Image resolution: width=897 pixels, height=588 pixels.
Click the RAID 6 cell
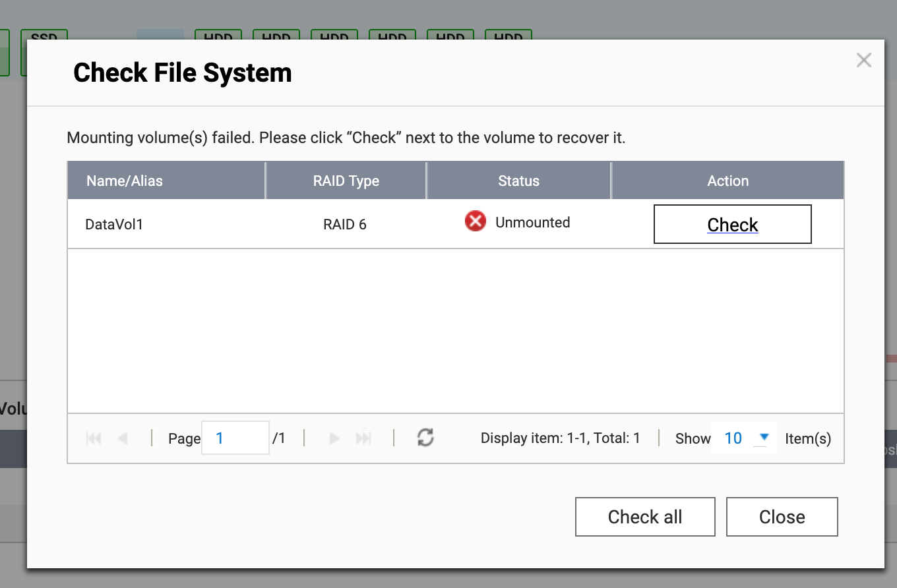click(x=344, y=225)
